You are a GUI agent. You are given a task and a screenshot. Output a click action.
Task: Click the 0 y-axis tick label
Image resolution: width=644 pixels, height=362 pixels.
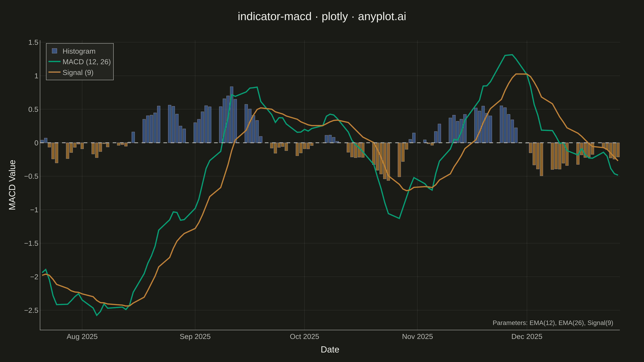coord(36,143)
